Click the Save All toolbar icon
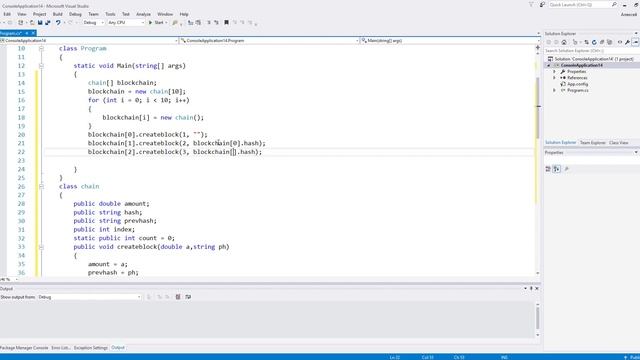 point(48,23)
